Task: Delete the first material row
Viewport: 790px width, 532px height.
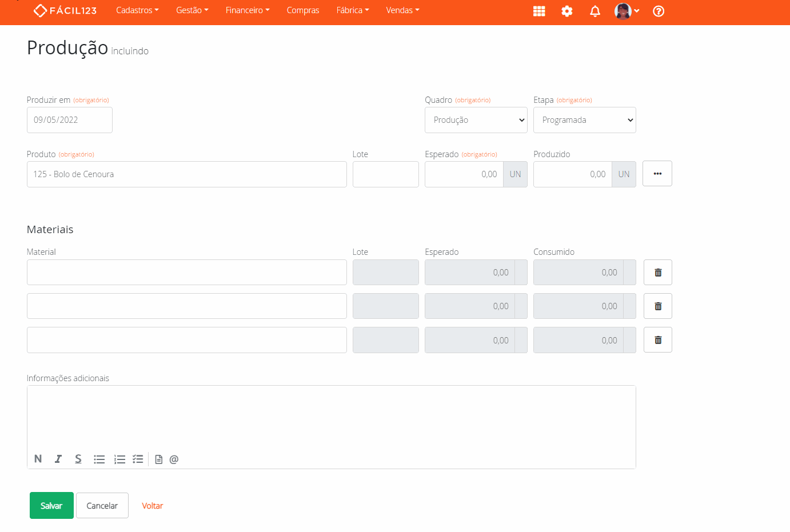Action: tap(658, 273)
